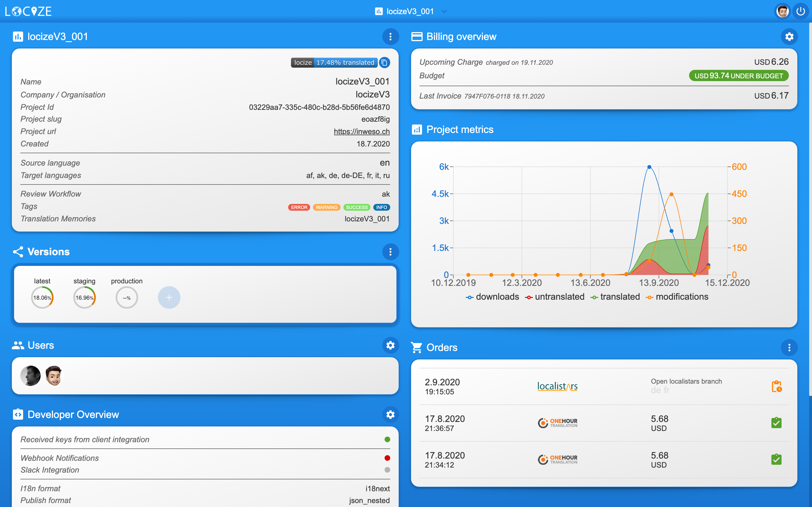The width and height of the screenshot is (812, 507).
Task: Open the https://inweso.ch project link
Action: [361, 132]
